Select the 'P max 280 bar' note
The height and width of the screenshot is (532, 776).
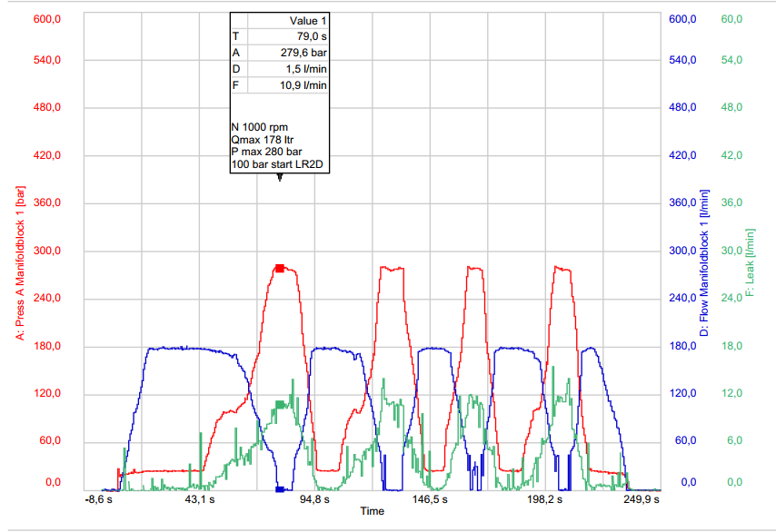click(267, 152)
